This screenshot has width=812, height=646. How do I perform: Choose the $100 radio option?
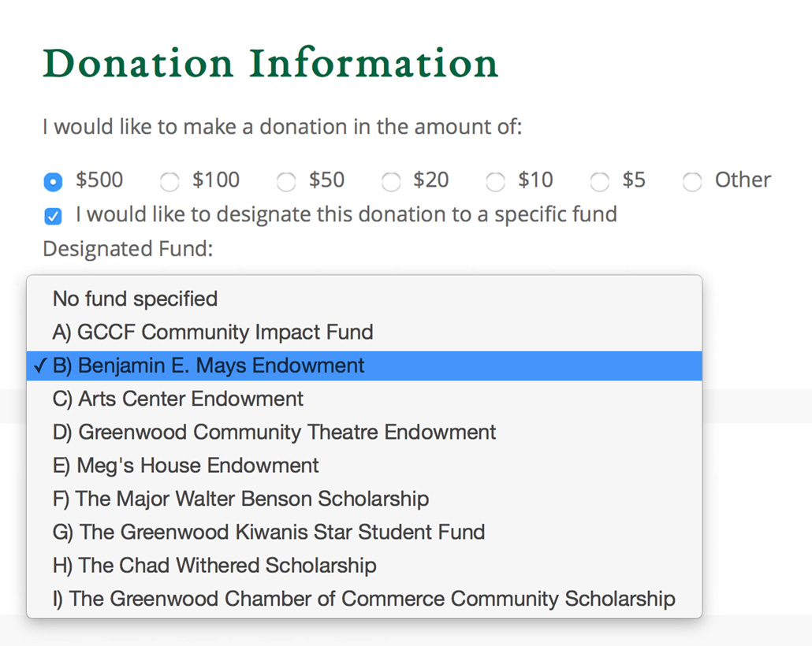click(169, 182)
